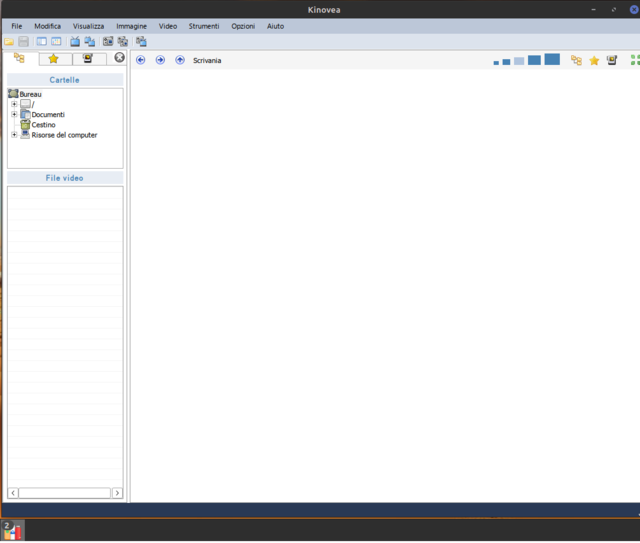Open the File menu
640x543 pixels.
(17, 26)
